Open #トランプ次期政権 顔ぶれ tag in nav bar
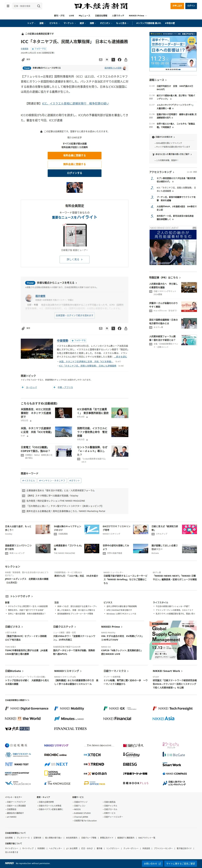The height and width of the screenshot is (868, 202). (149, 23)
